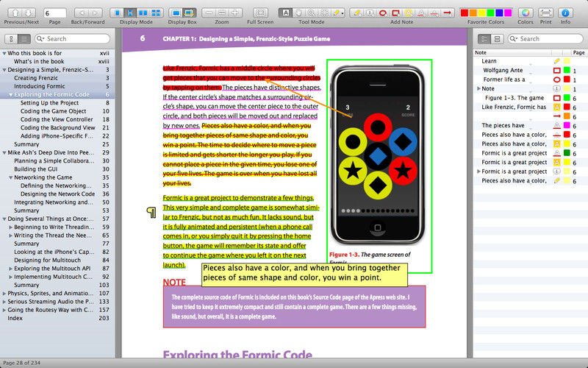Show table of contents in left sidebar
The width and height of the screenshot is (588, 368).
[24, 39]
